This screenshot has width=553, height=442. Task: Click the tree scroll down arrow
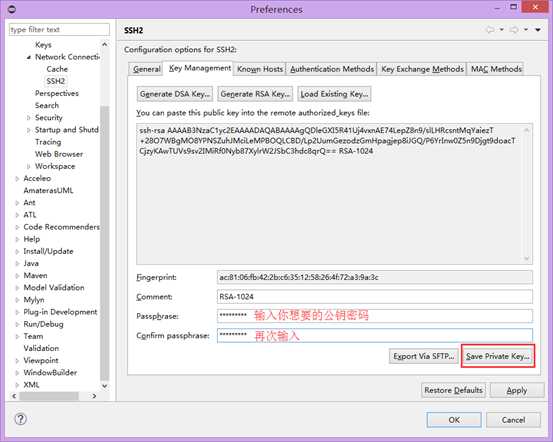click(105, 386)
